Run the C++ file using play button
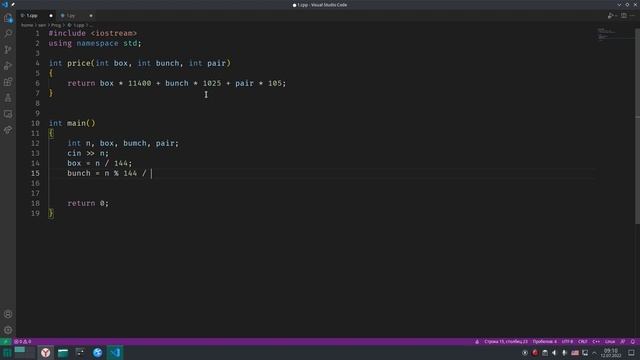640x360 pixels. pyautogui.click(x=610, y=16)
